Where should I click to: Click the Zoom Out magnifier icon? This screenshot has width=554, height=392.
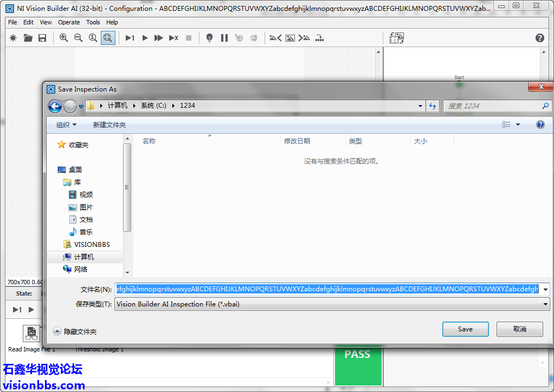[x=79, y=38]
